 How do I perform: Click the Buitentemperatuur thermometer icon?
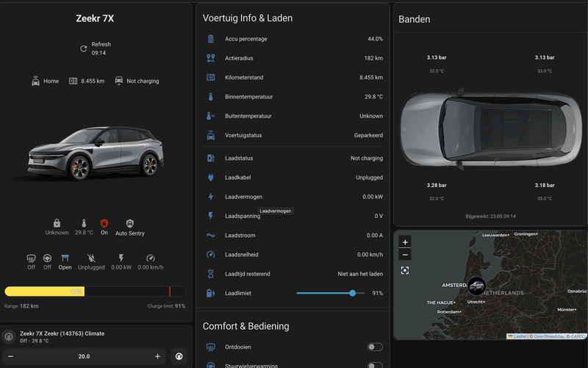point(211,116)
